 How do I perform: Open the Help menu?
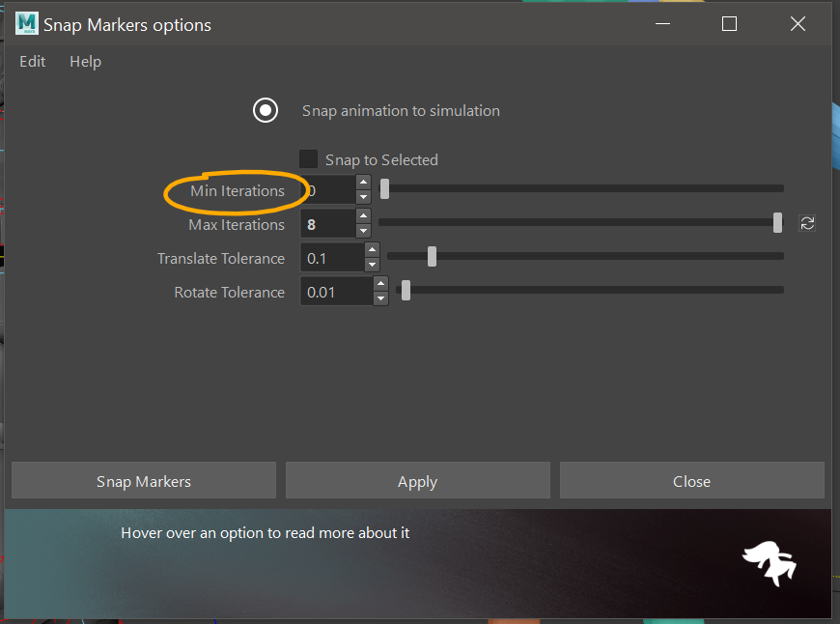click(x=85, y=61)
